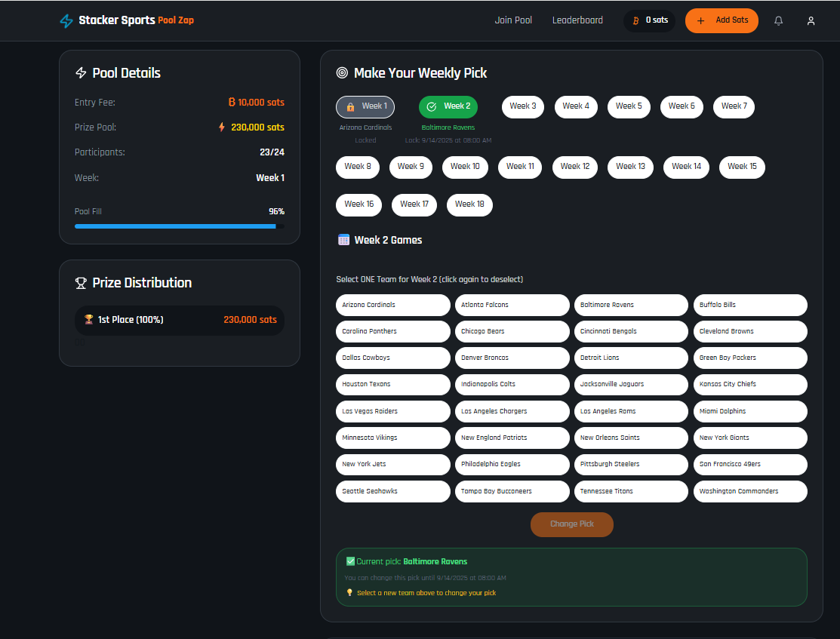Pick the Arizona Cardinals team
840x639 pixels.
(392, 305)
